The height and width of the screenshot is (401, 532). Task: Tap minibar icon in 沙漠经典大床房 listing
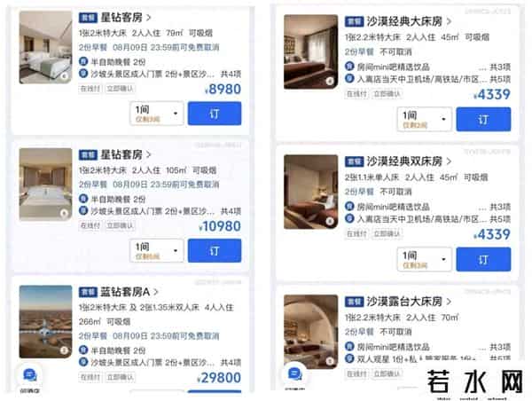[x=349, y=67]
